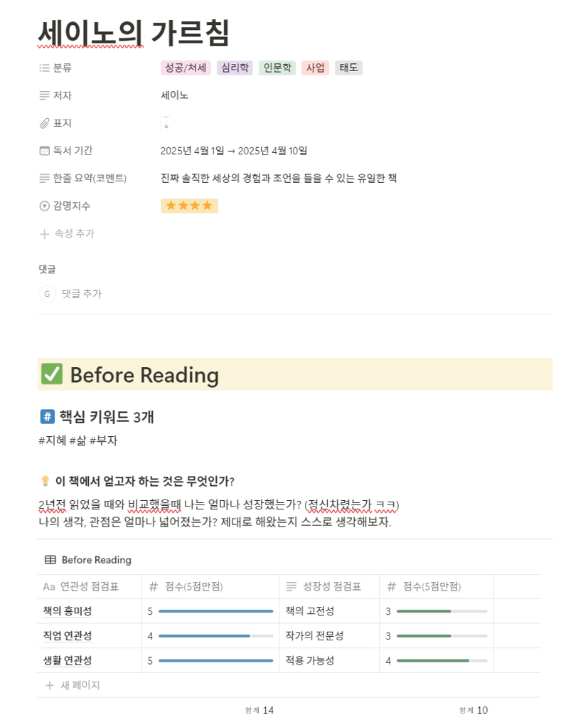Click the 표지 paperclip attachment icon
588x725 pixels.
click(44, 123)
